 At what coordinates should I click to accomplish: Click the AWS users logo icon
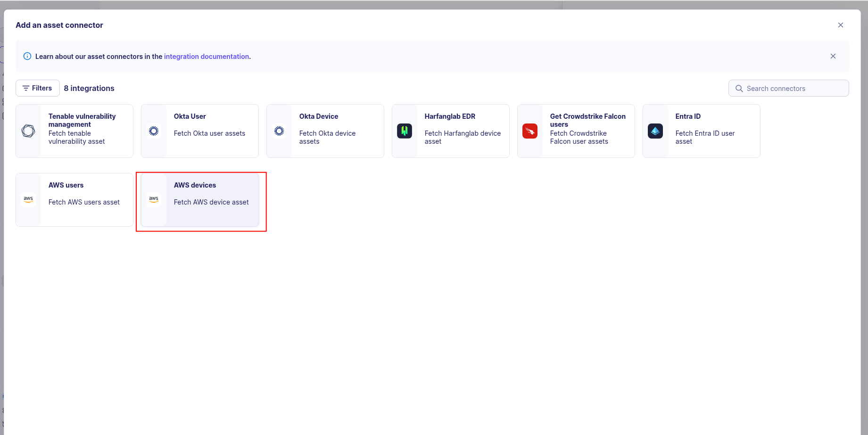point(28,199)
